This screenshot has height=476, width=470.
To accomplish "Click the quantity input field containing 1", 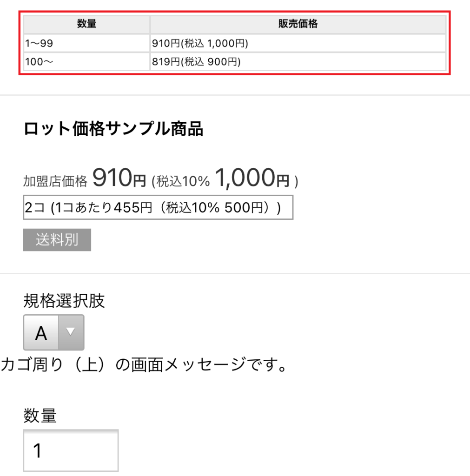I will pos(71,450).
